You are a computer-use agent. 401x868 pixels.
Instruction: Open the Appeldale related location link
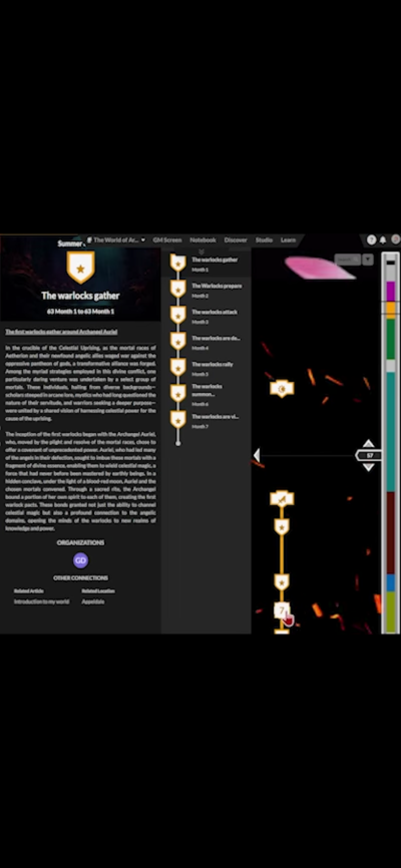[93, 602]
